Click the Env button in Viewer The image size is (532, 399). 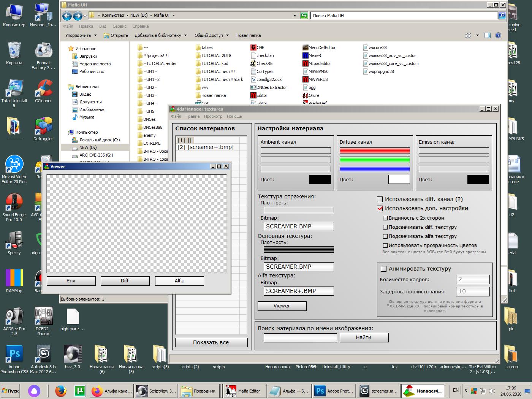[x=71, y=281]
